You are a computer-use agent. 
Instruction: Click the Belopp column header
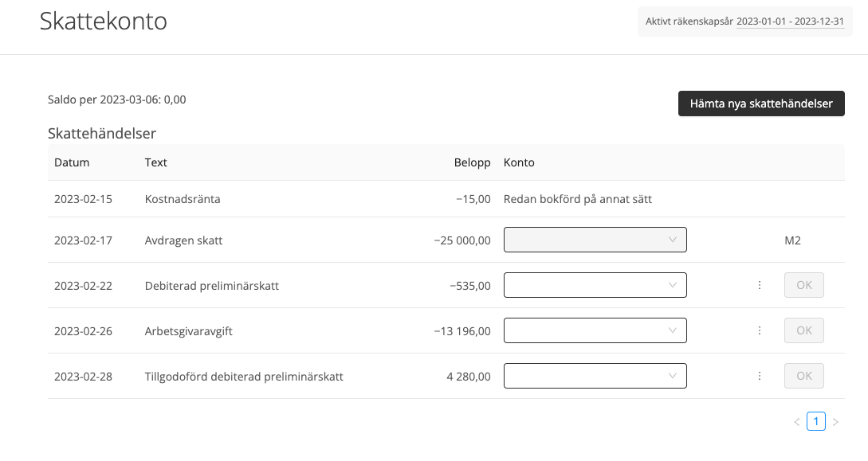472,162
